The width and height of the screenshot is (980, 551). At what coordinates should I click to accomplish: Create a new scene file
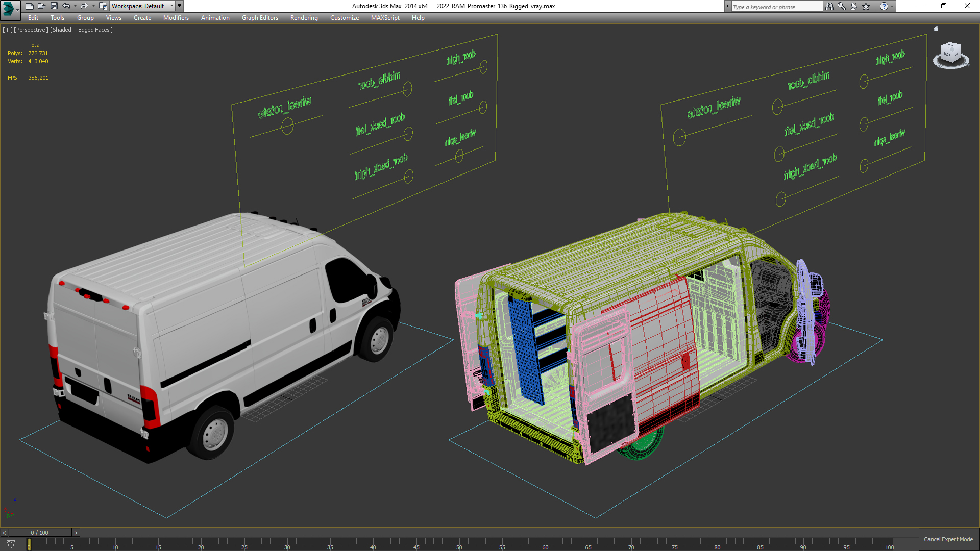pos(29,6)
